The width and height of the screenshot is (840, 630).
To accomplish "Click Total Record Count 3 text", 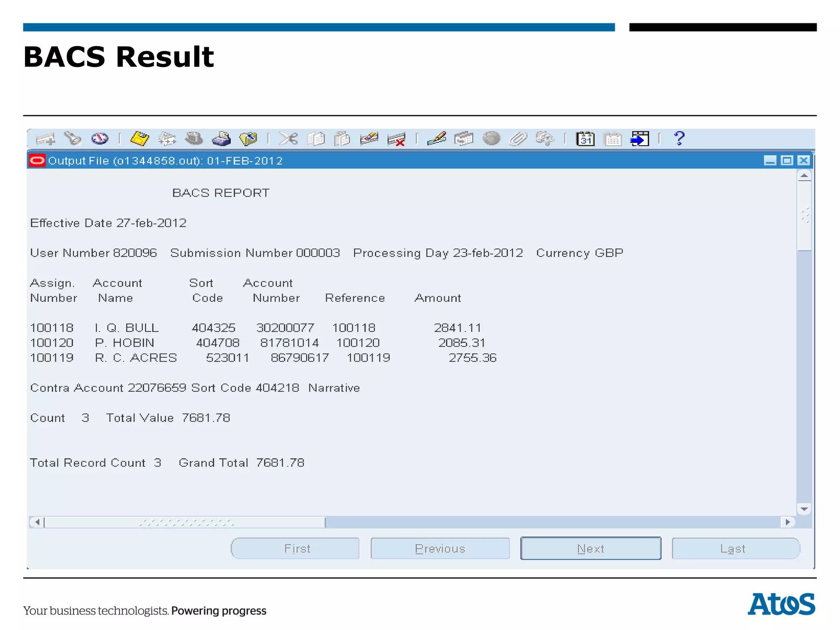I will click(x=96, y=463).
